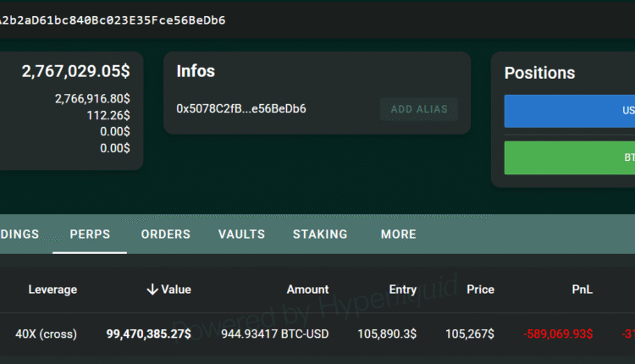Click the full wallet address at top
The height and width of the screenshot is (364, 635).
pyautogui.click(x=113, y=19)
